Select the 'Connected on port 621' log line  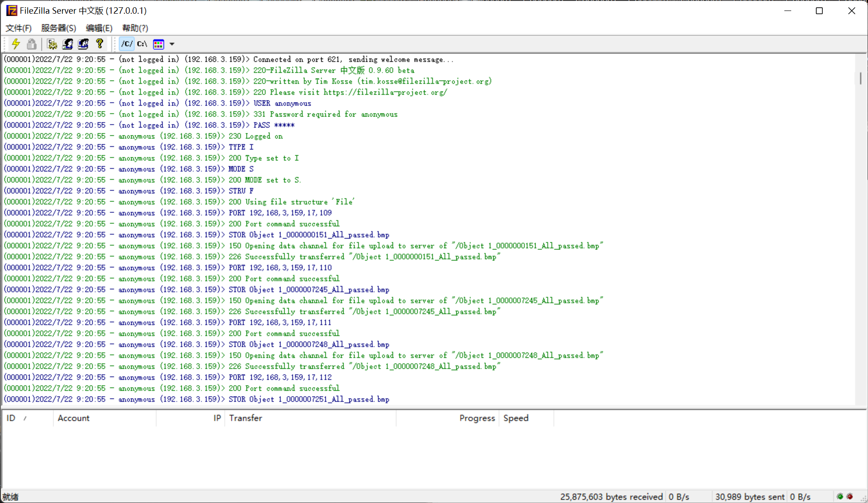tap(229, 59)
